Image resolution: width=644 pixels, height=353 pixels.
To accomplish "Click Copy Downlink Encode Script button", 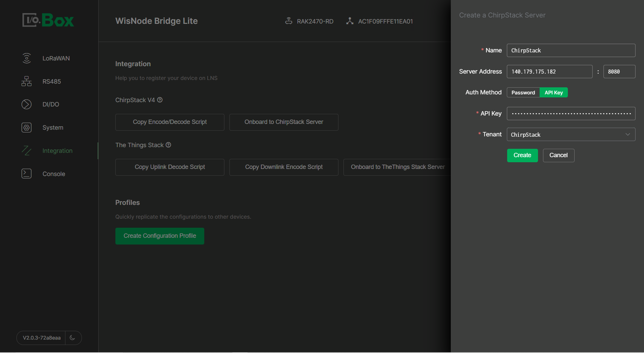I will (x=284, y=167).
